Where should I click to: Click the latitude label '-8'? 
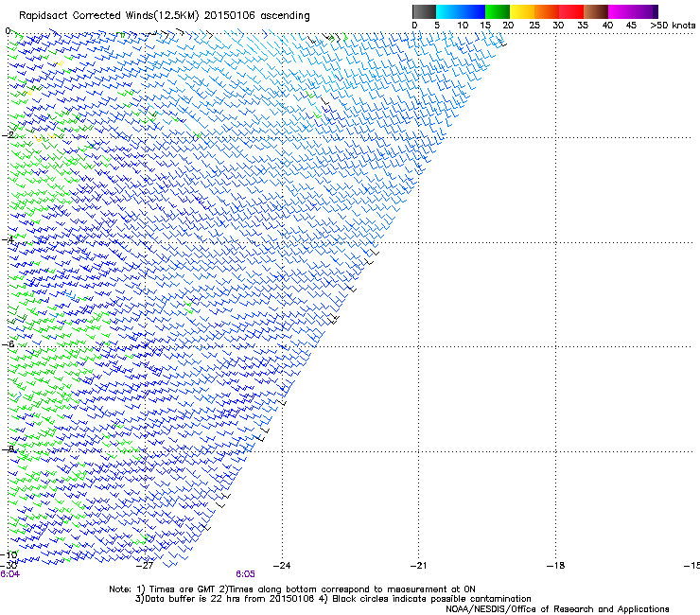(8, 449)
